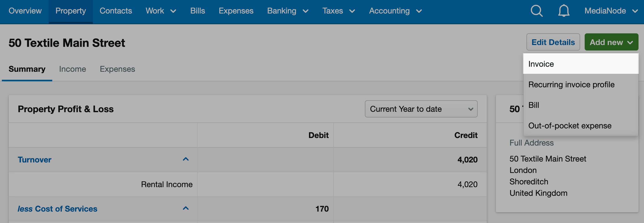Add an Out-of-pocket expense
This screenshot has width=644, height=223.
click(x=570, y=126)
